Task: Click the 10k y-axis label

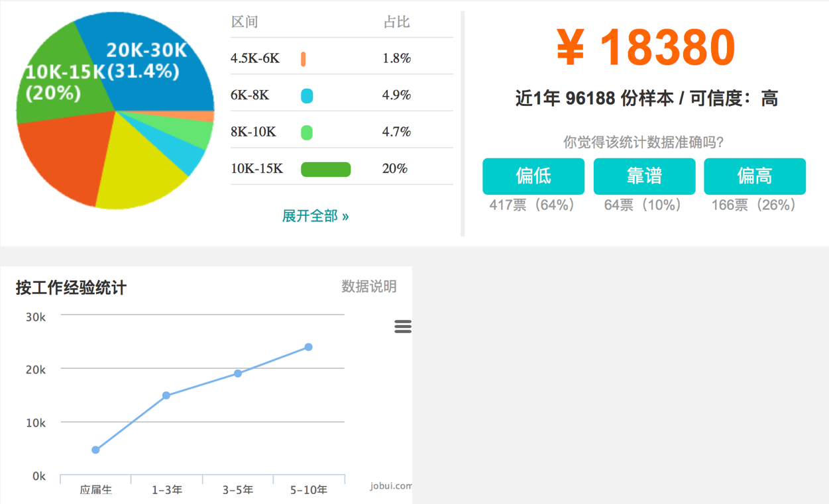Action: coord(36,423)
